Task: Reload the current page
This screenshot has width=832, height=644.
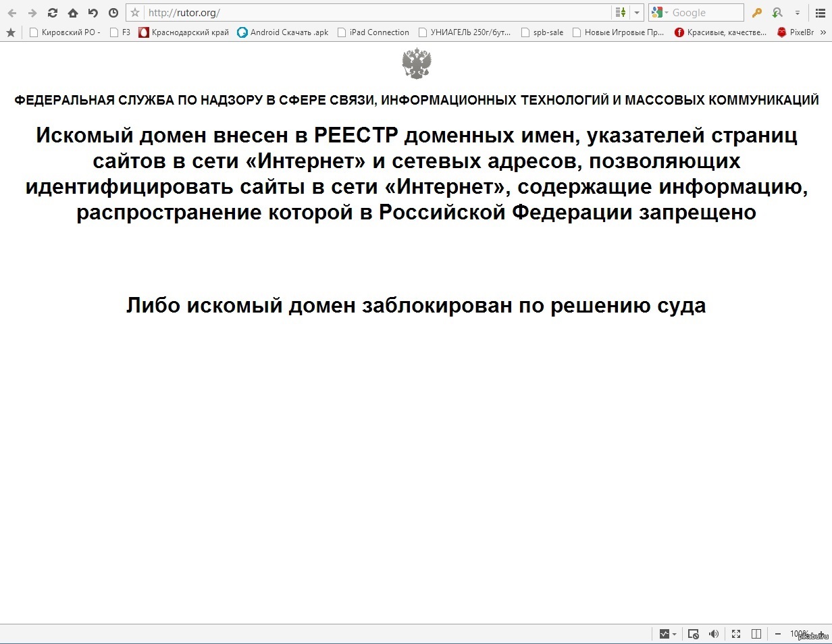Action: (53, 13)
